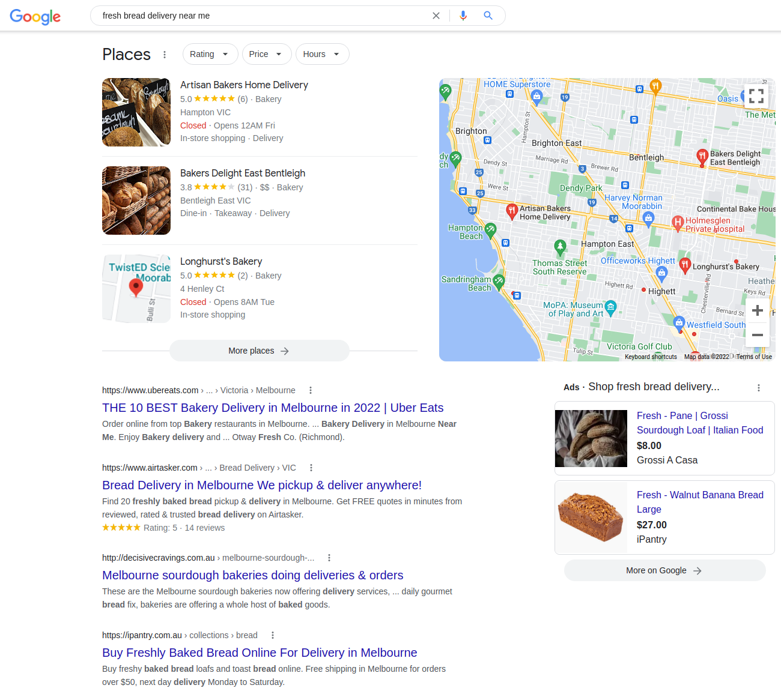This screenshot has height=700, width=781.
Task: Expand the map to fullscreen view
Action: coord(756,95)
